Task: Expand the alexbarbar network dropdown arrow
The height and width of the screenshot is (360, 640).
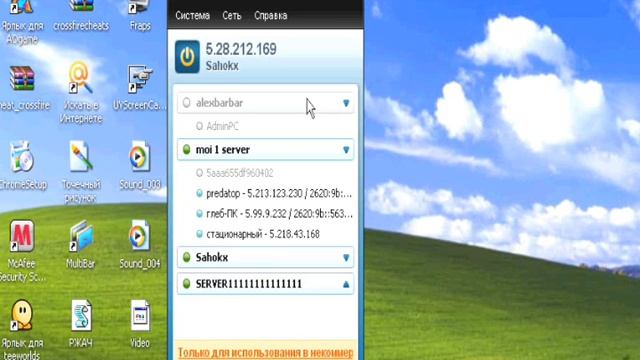Action: 346,103
